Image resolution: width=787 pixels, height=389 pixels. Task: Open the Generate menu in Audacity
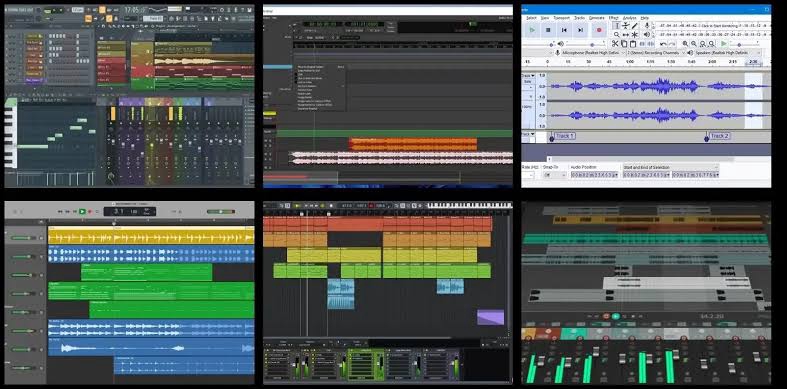click(597, 18)
